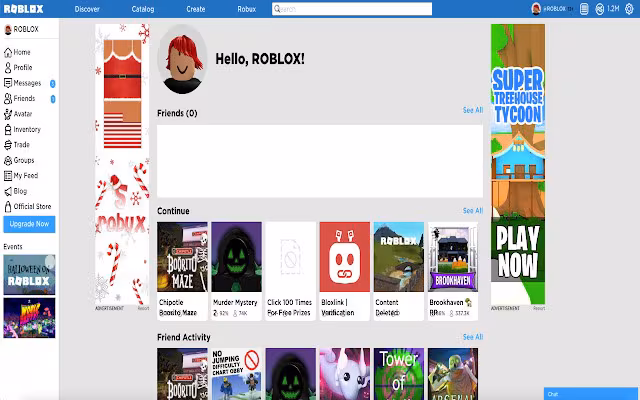Report the left Robux advertisement
Screen dimensions: 640x400
point(143,309)
